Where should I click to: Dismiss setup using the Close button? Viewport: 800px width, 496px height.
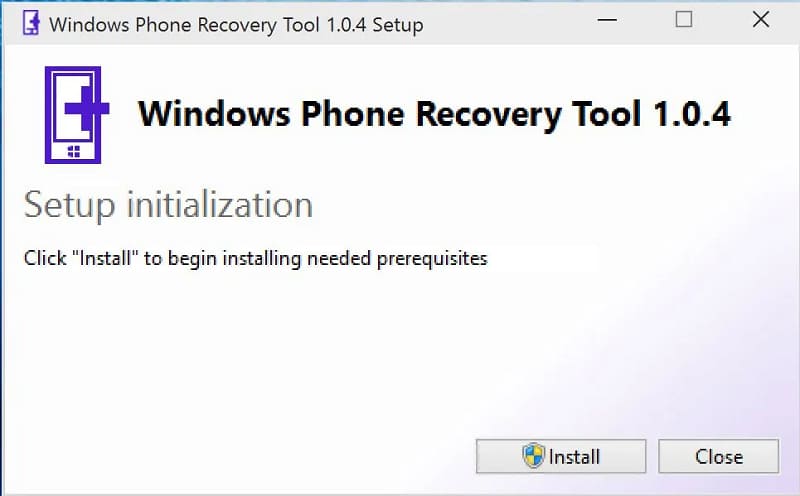point(718,456)
